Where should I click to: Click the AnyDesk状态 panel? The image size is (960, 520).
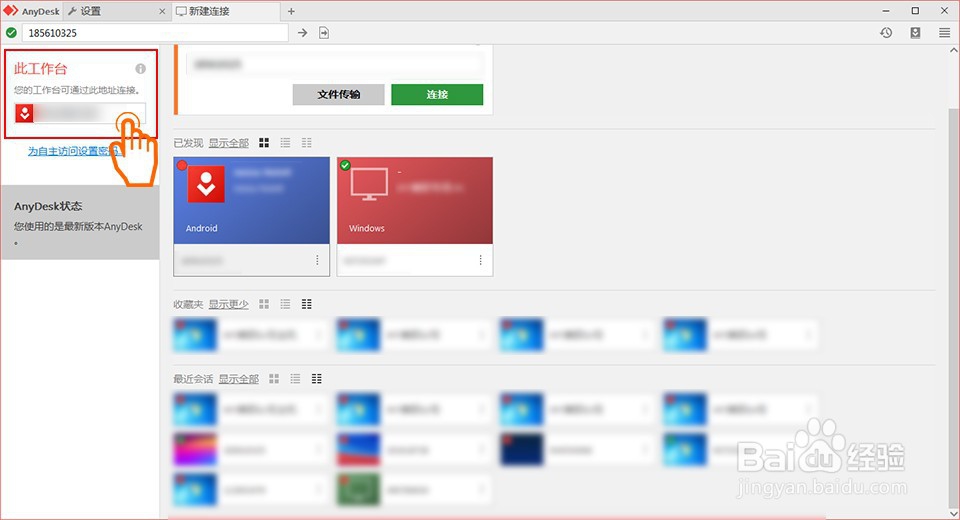coord(80,222)
